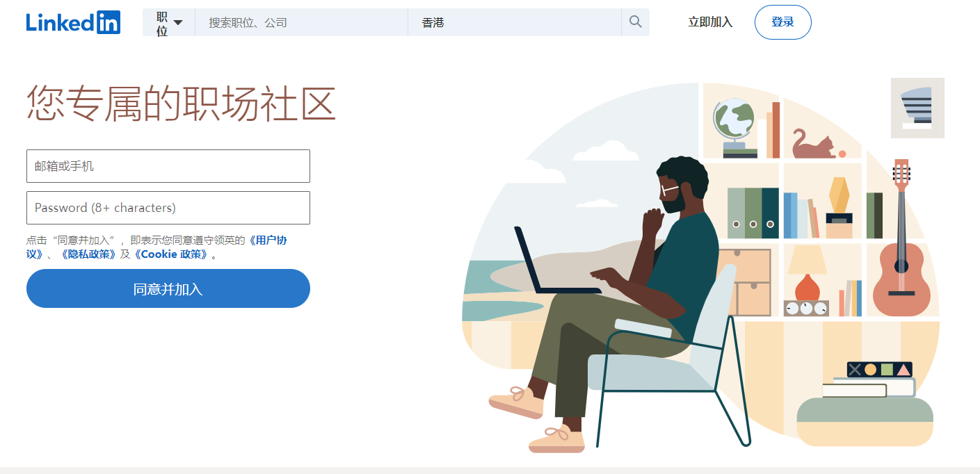Select the Password (8+ characters) field
Screen dimensions: 980x474
[x=168, y=208]
